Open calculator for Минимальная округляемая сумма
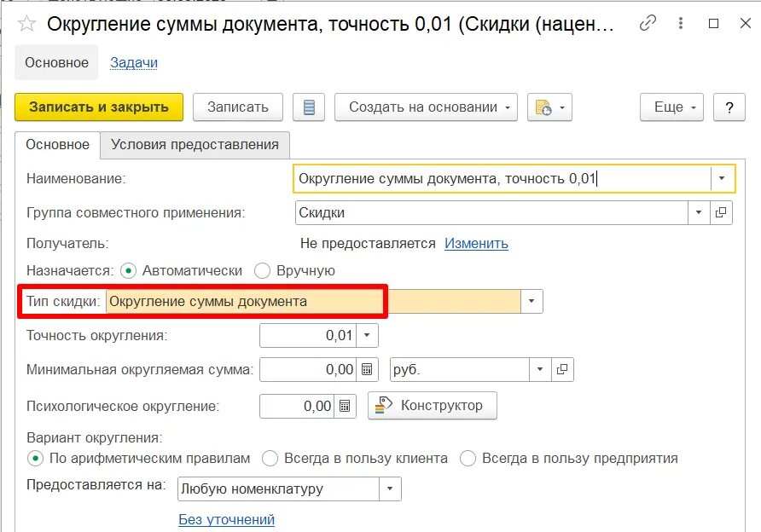The image size is (761, 532). coord(367,369)
